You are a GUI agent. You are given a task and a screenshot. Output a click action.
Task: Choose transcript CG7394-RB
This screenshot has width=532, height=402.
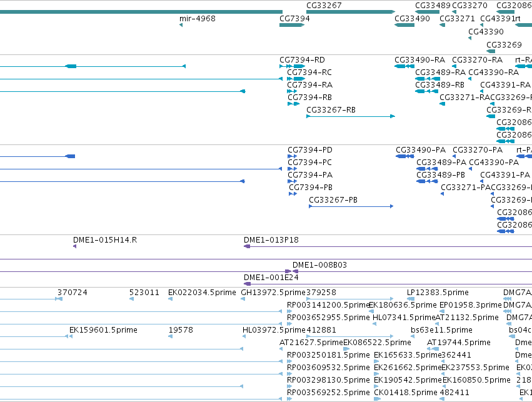pos(310,98)
